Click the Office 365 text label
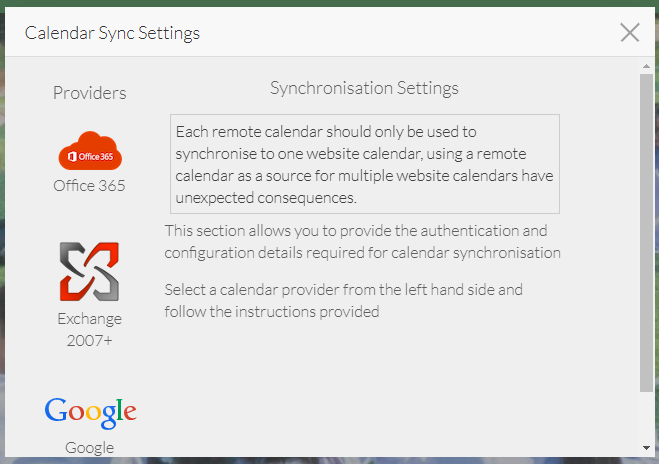The width and height of the screenshot is (659, 464). tap(90, 185)
